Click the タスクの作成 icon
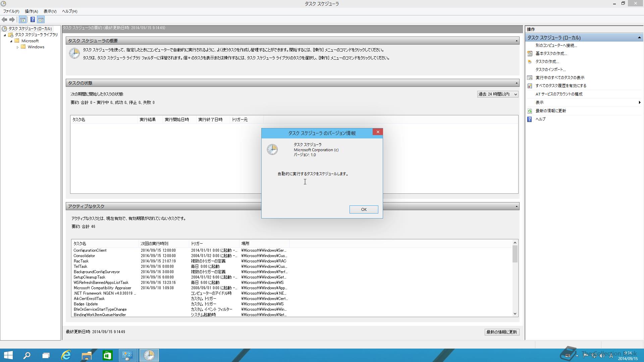 pyautogui.click(x=530, y=62)
